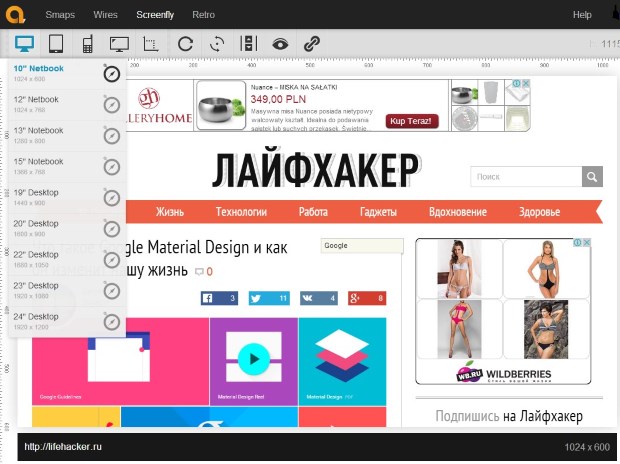Open the Работа navigation section
Screen dimensions: 620x464
click(313, 212)
